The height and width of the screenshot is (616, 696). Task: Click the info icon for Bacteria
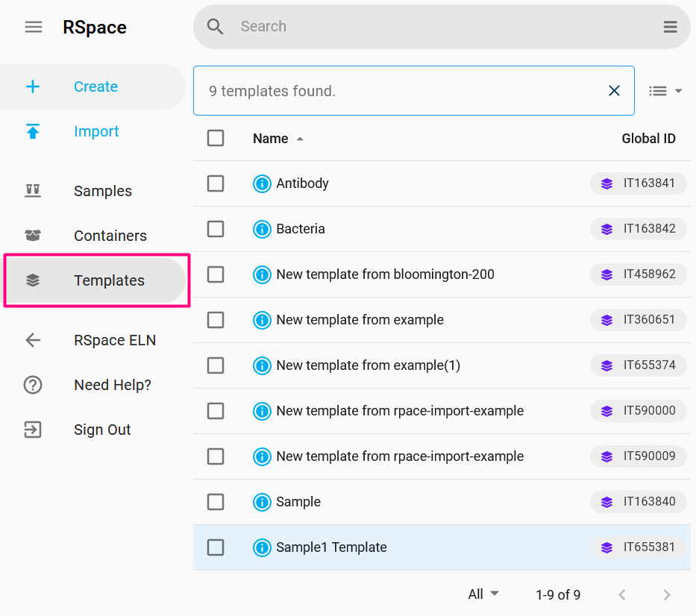262,229
